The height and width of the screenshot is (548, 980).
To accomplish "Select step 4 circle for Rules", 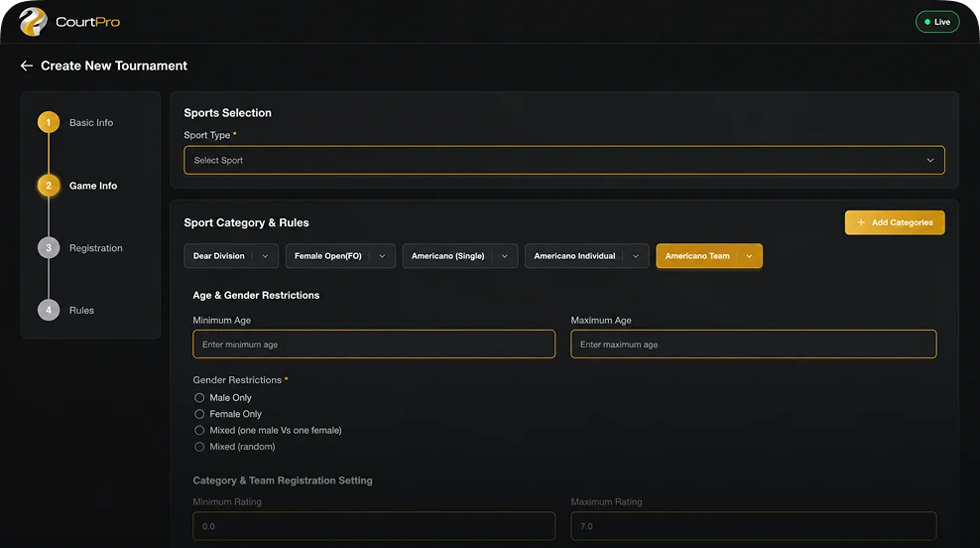I will tap(49, 311).
